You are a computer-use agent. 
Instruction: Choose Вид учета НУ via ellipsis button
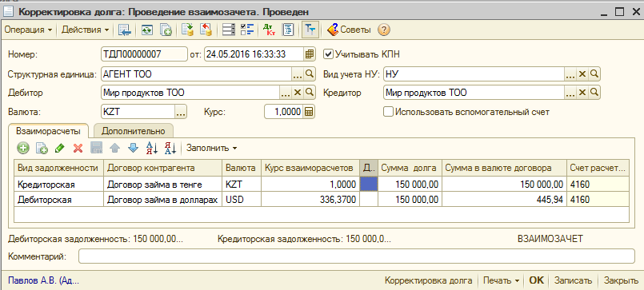(570, 74)
